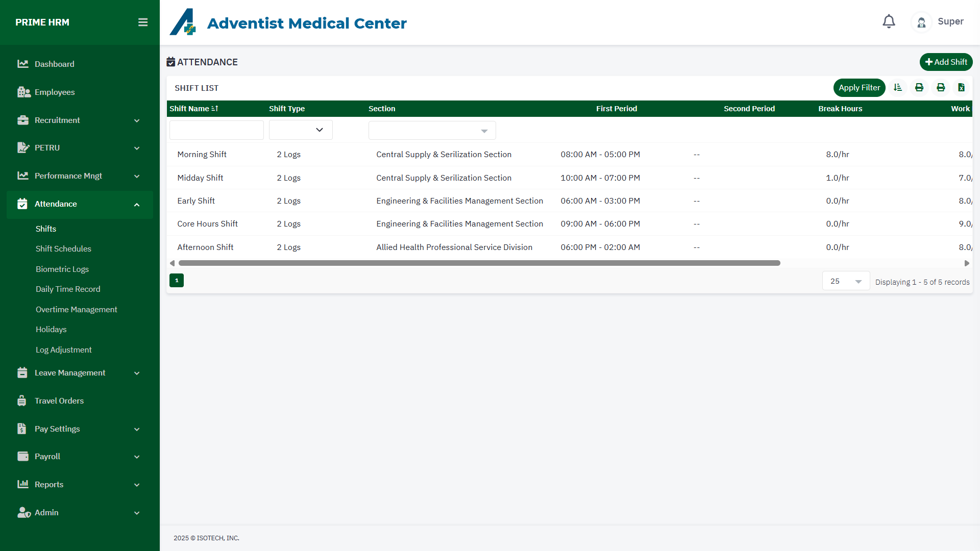Click the Apply Filter button
The image size is (980, 551).
point(859,88)
